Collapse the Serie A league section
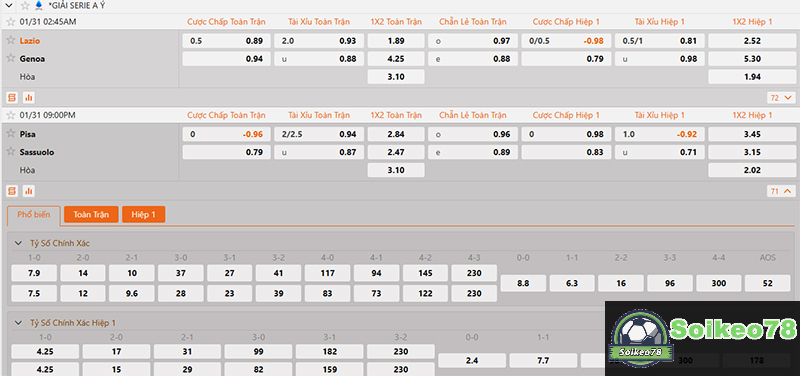 [x=9, y=6]
